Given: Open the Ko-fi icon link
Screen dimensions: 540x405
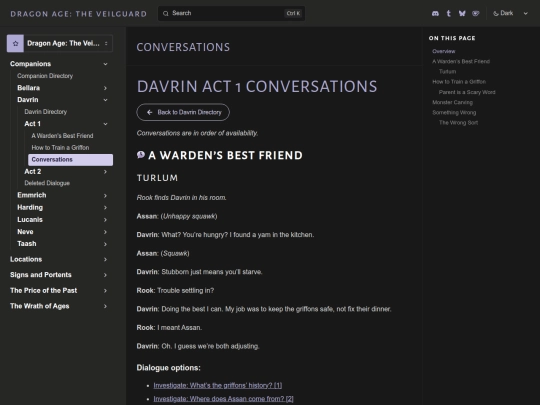Looking at the screenshot, I should [476, 13].
